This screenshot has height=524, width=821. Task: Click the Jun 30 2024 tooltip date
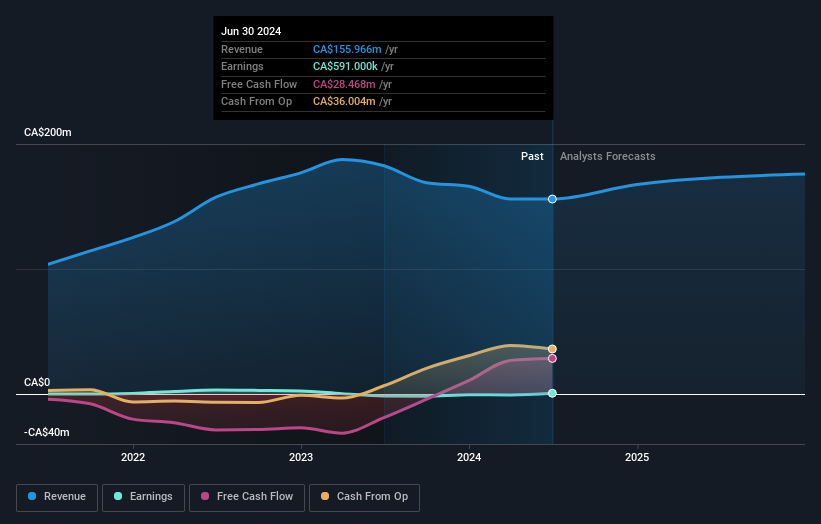click(x=251, y=31)
